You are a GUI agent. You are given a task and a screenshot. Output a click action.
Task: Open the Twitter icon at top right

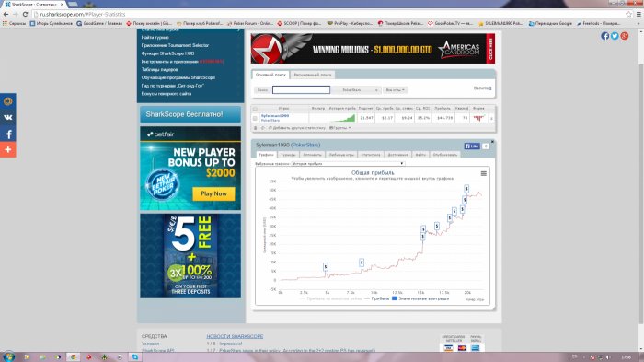point(615,36)
